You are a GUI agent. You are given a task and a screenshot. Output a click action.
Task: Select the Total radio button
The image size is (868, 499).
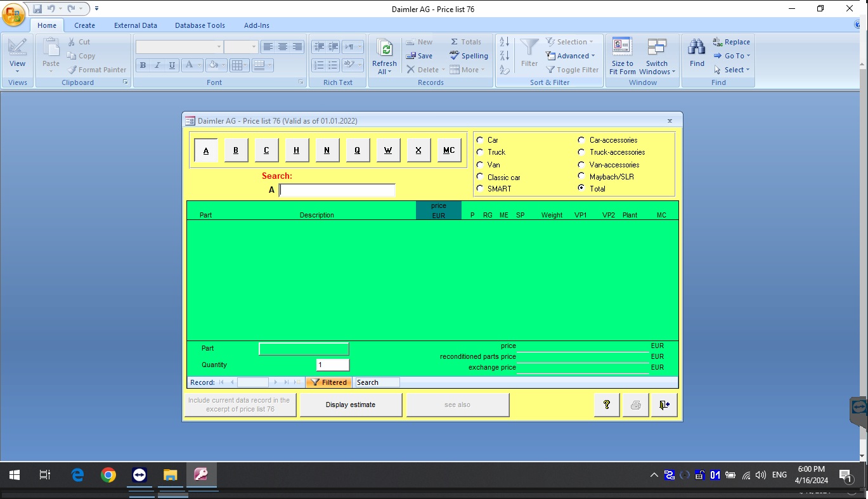tap(581, 188)
